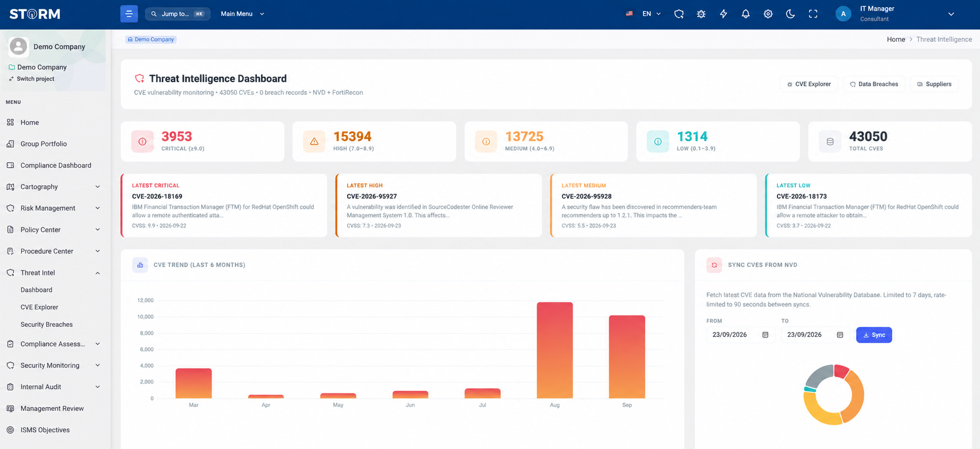Screen dimensions: 980x449
Task: Click the Threat Intel sidebar icon
Action: click(x=10, y=273)
